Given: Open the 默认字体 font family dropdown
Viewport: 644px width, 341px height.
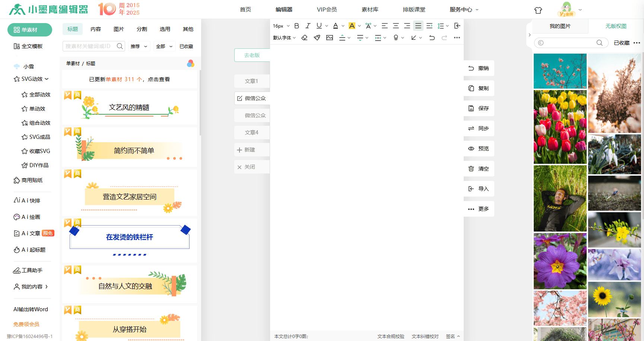Looking at the screenshot, I should coord(284,38).
